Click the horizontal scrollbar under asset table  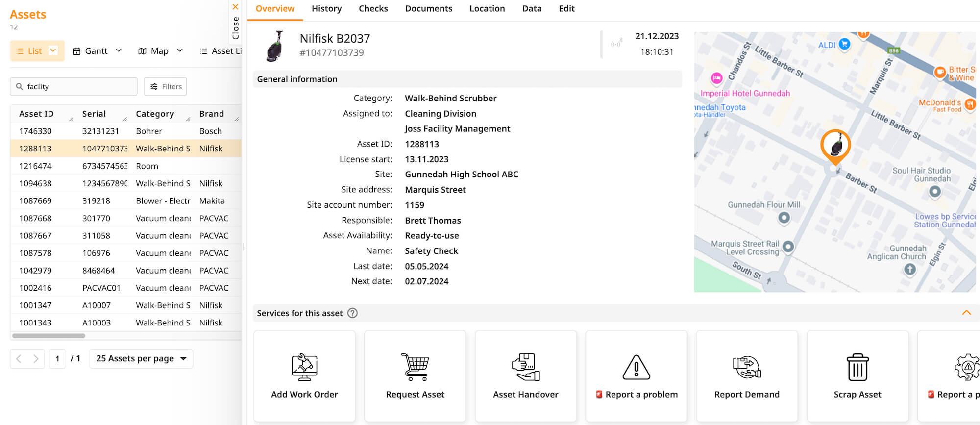[49, 336]
